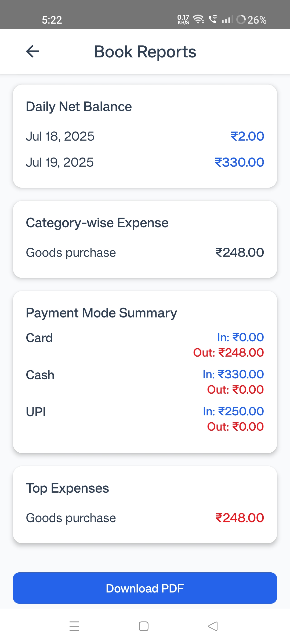Select the Jul 19, 2025 balance row
This screenshot has width=290, height=644.
pos(145,162)
